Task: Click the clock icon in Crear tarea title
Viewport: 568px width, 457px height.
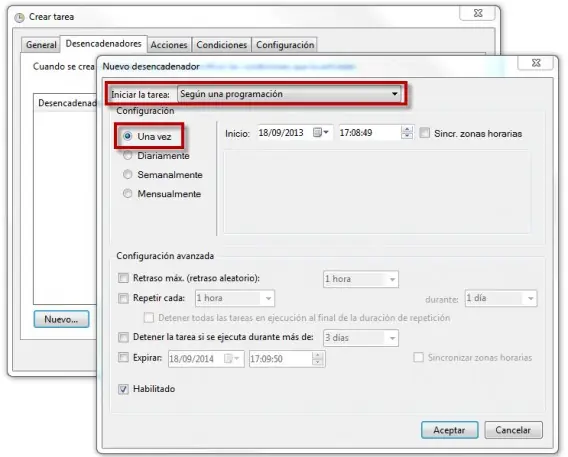Action: (19, 17)
